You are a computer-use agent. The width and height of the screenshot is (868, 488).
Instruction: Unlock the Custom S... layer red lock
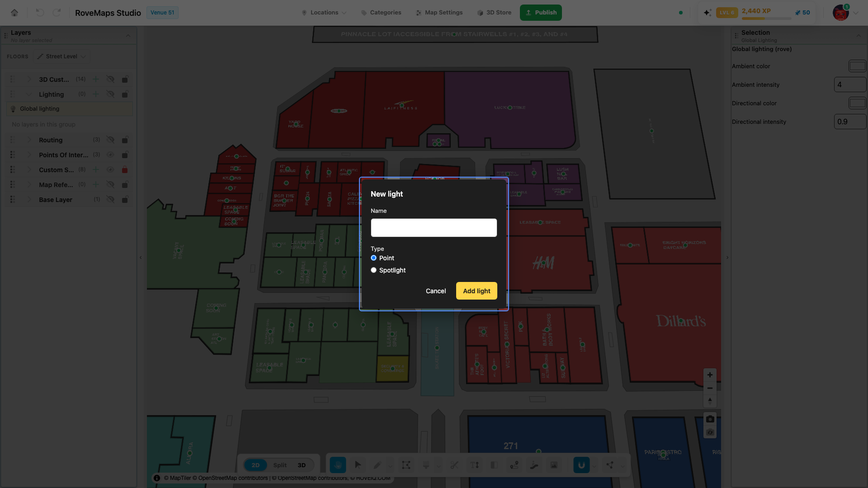(125, 169)
